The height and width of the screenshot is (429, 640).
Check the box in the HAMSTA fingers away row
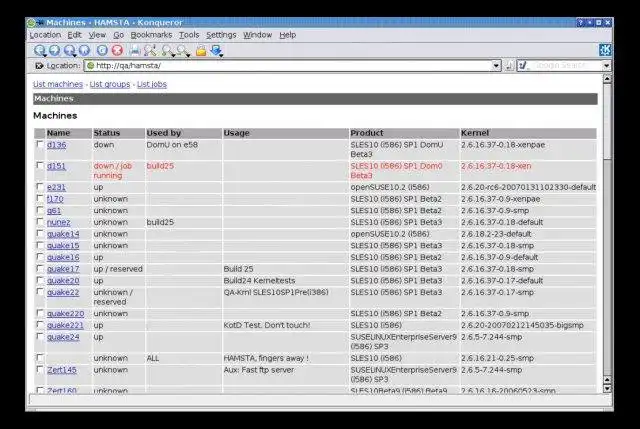(x=40, y=358)
